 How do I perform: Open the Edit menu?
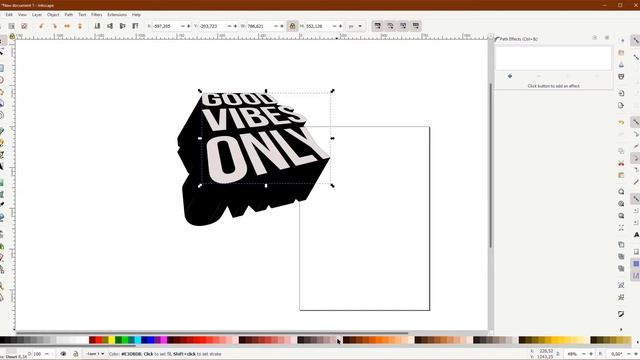9,15
